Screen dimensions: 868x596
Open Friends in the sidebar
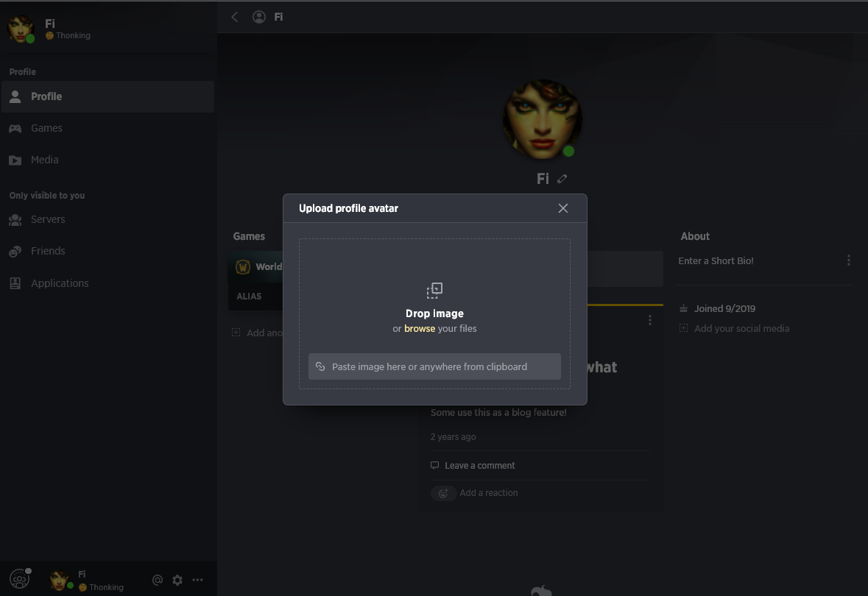108,251
